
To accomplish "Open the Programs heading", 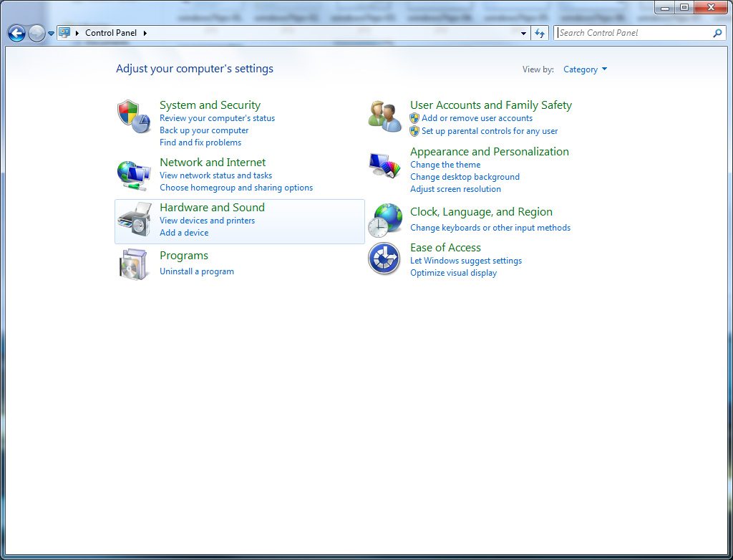I will [x=184, y=256].
